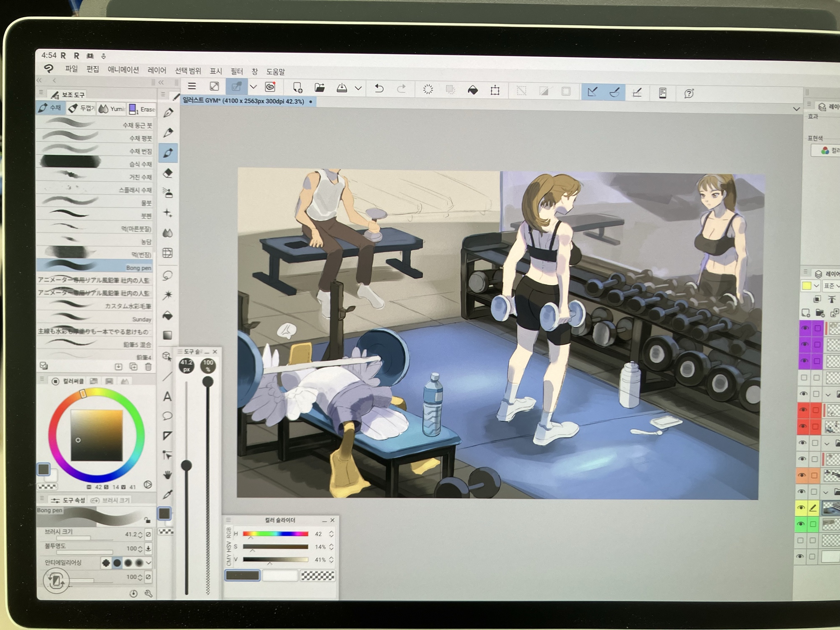
Task: Toggle visibility of the top purple layer
Action: point(805,328)
